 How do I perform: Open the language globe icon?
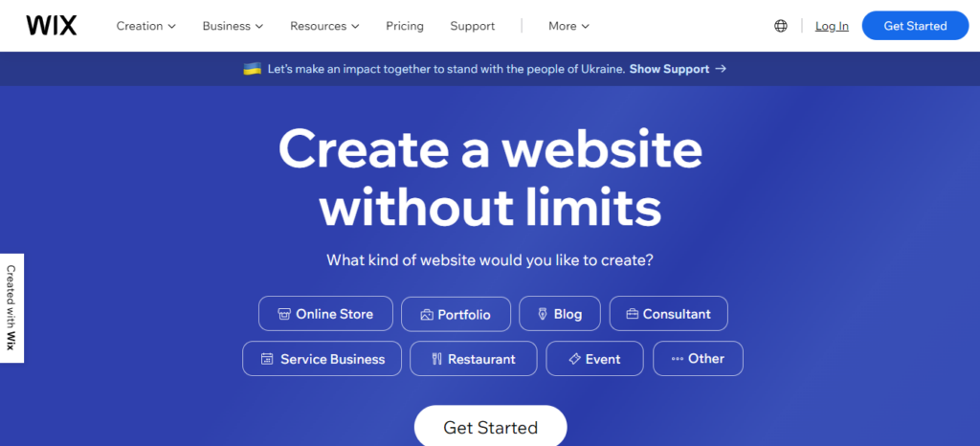tap(781, 26)
